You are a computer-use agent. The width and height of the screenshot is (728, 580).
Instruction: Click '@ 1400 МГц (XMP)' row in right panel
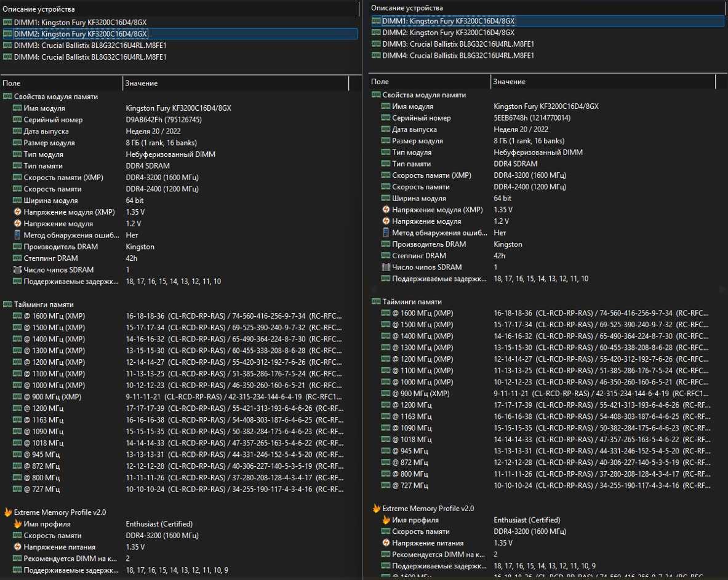coord(545,336)
